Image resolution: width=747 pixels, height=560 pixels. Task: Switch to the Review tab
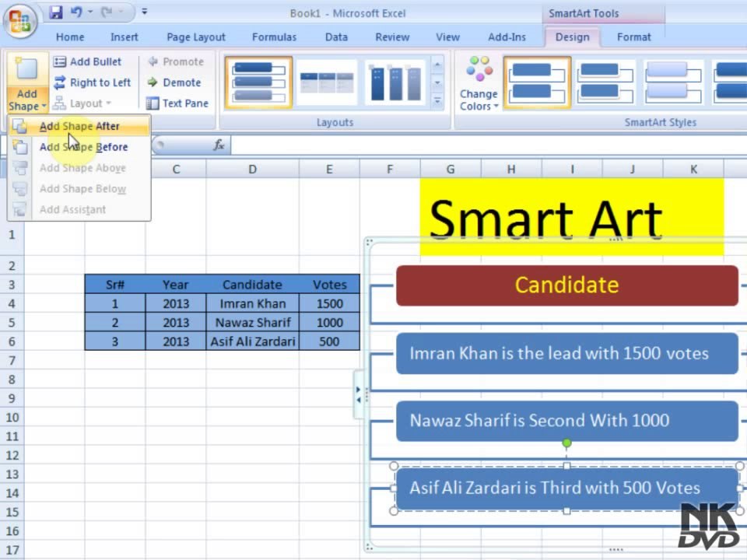pos(392,37)
